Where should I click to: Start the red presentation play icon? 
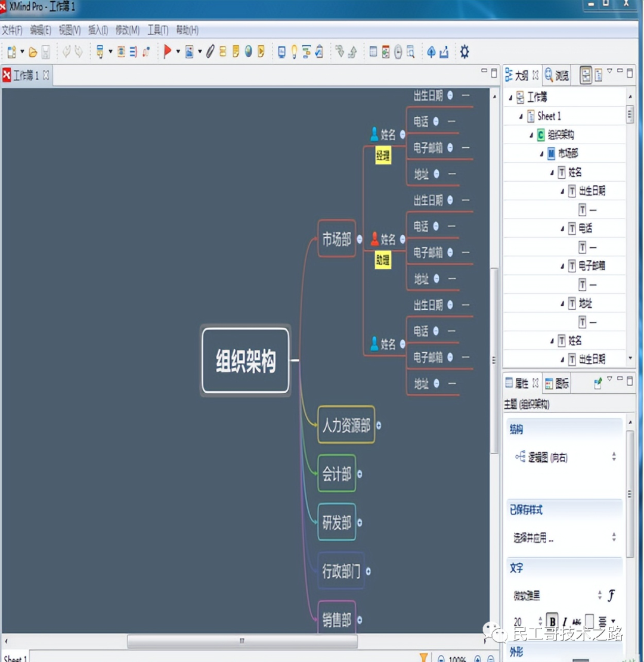pos(168,51)
